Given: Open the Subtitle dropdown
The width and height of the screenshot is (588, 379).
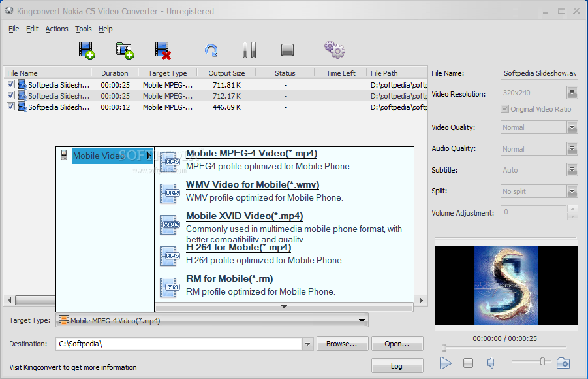Looking at the screenshot, I should [x=572, y=170].
